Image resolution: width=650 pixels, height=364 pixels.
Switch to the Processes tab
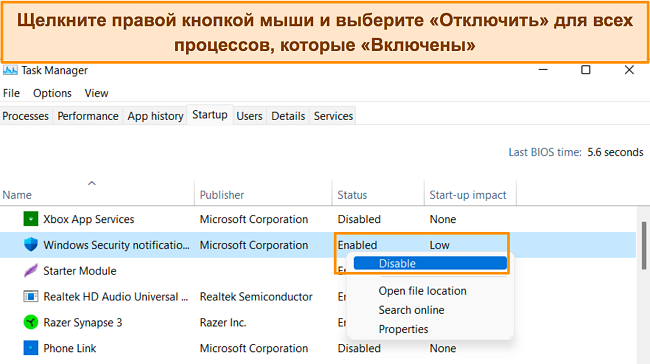point(26,116)
